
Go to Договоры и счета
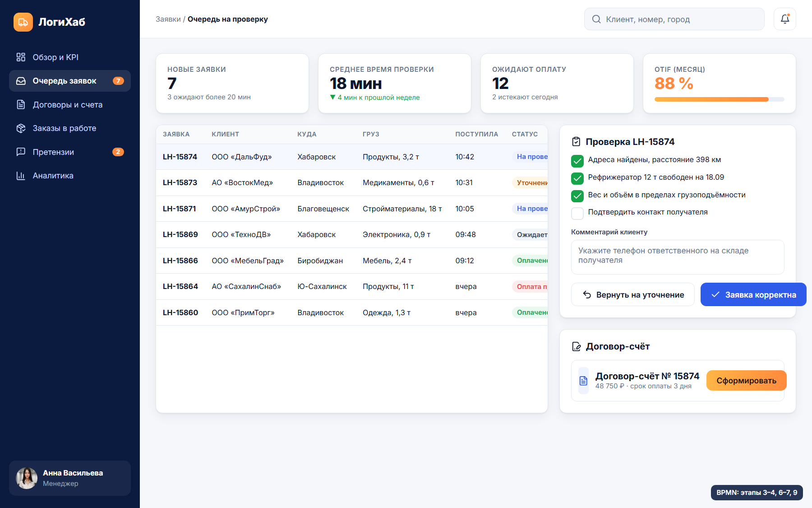click(x=70, y=105)
